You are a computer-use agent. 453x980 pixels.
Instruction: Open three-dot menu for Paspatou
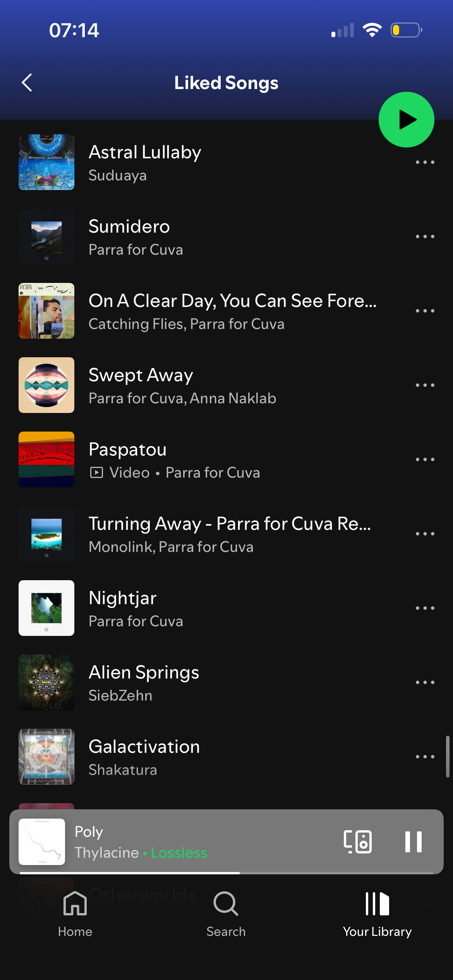coord(425,459)
